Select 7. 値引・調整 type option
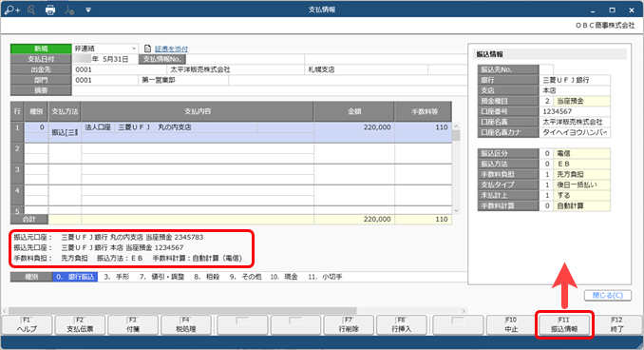The height and width of the screenshot is (350, 644). tap(161, 277)
